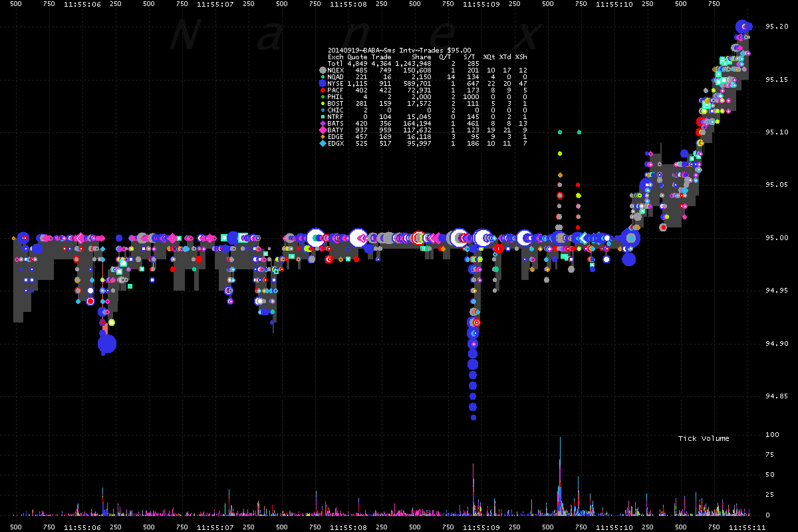Image resolution: width=798 pixels, height=532 pixels.
Task: Click the light blue EDGX legend diamond
Action: [x=323, y=143]
